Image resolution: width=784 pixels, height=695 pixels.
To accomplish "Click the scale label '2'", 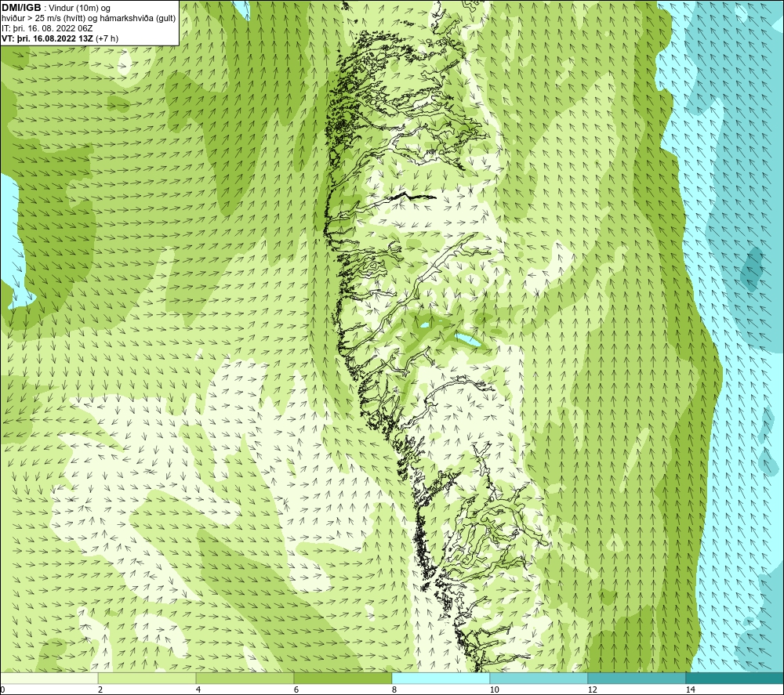I will [x=100, y=690].
